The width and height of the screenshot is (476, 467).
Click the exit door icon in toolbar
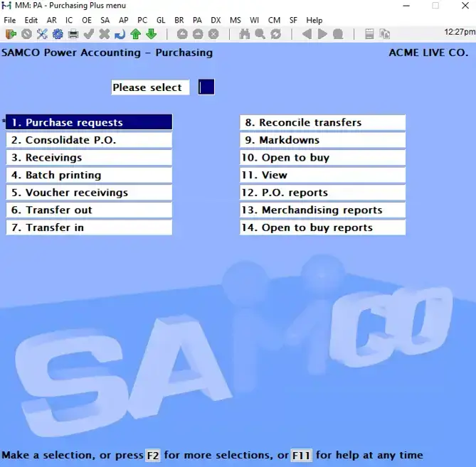tap(10, 33)
